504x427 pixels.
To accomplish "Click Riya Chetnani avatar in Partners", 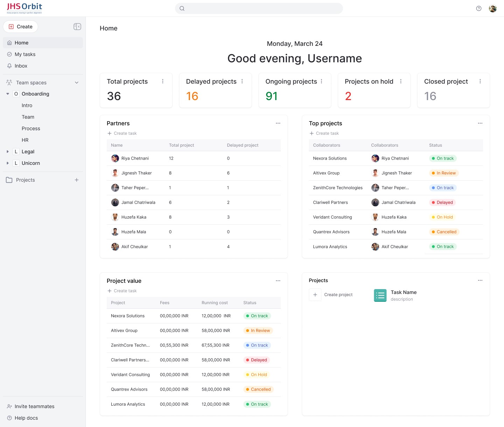I will click(x=115, y=159).
